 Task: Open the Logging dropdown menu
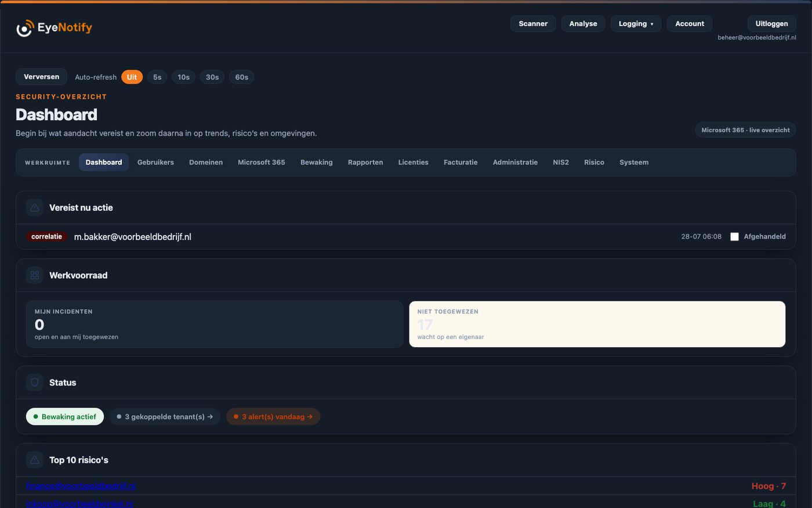pos(636,24)
